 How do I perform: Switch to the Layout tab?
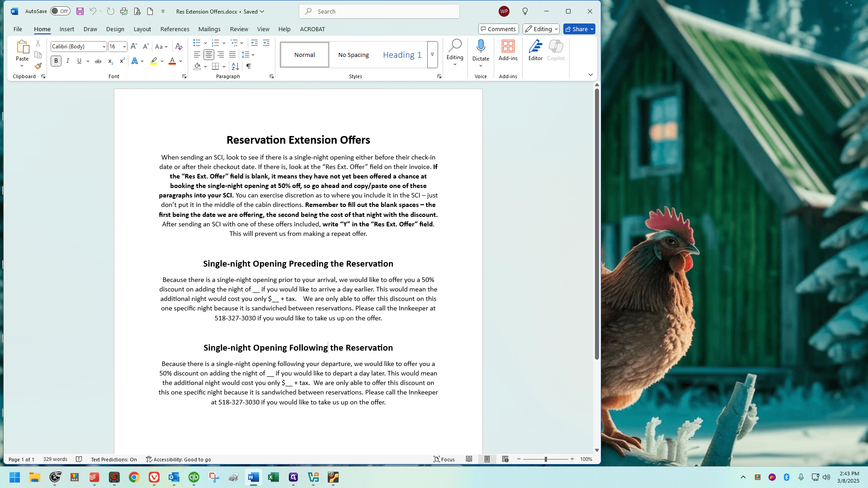point(142,29)
